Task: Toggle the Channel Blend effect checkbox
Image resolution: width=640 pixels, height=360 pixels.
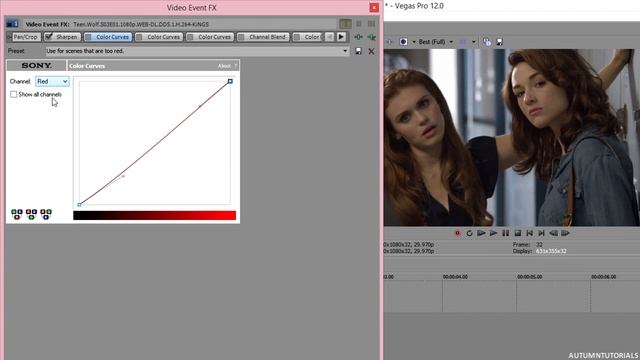Action: coord(241,37)
